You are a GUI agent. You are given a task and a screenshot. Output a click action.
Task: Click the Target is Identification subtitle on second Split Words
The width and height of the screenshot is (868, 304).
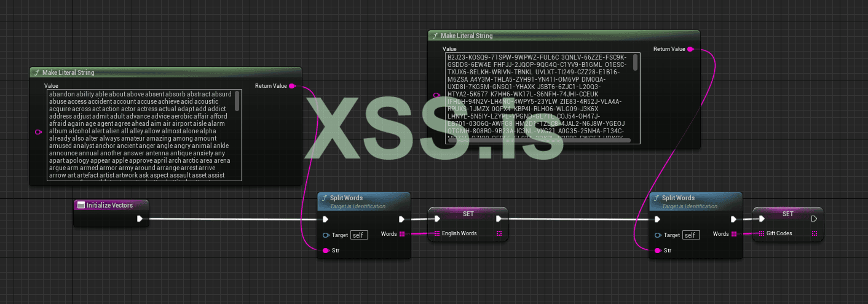(690, 206)
